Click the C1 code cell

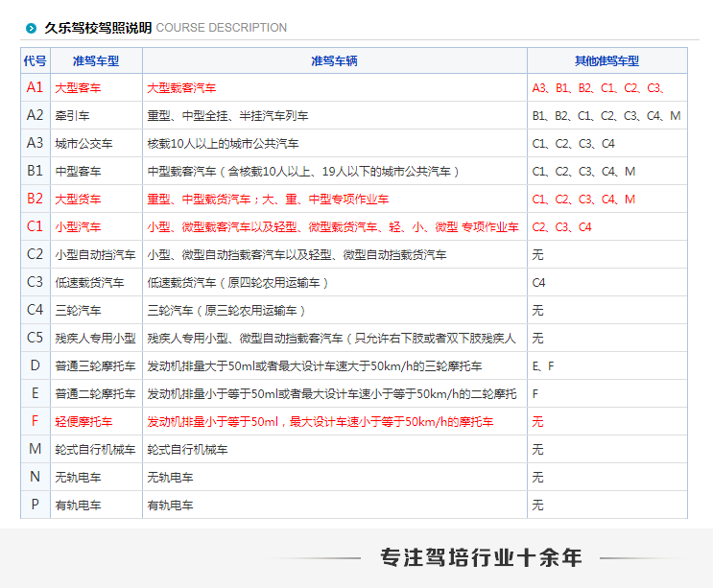point(35,226)
